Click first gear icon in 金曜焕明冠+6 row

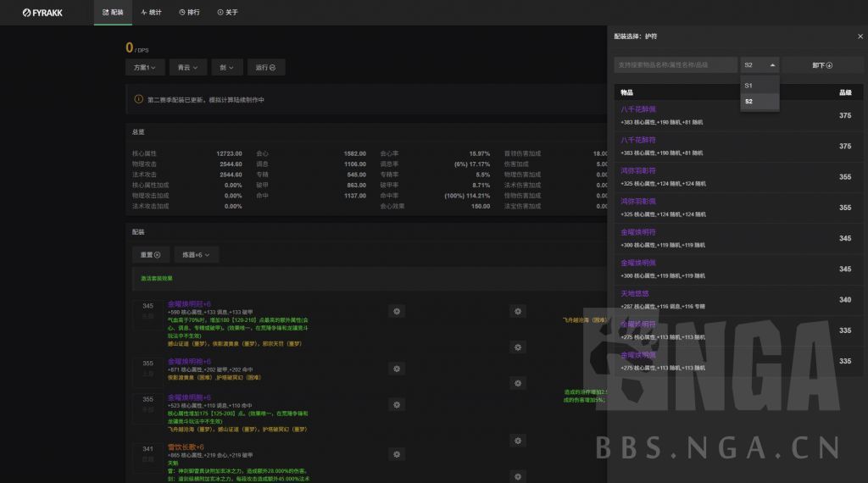point(396,311)
